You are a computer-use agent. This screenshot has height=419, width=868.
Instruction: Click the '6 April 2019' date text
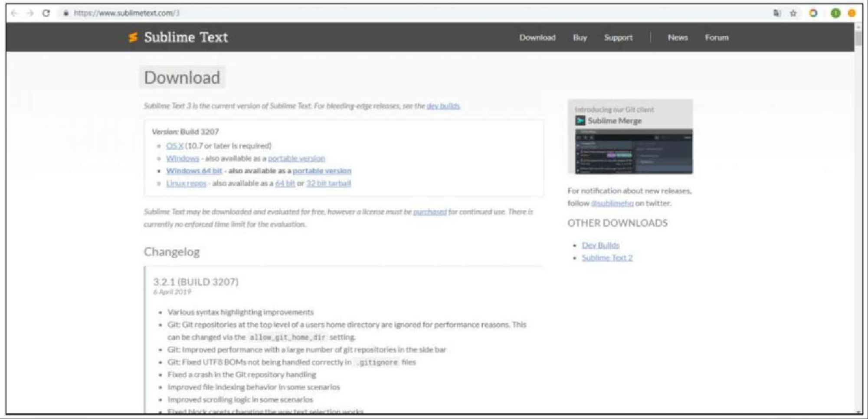pos(172,292)
